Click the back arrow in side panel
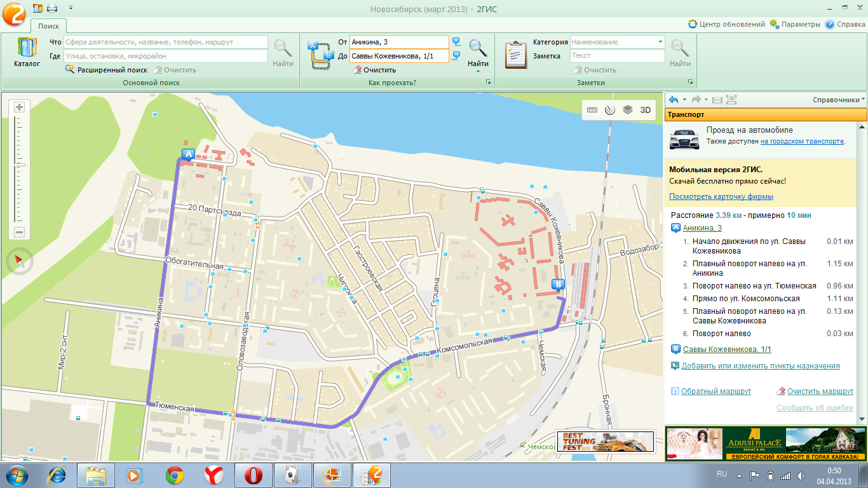 point(674,100)
